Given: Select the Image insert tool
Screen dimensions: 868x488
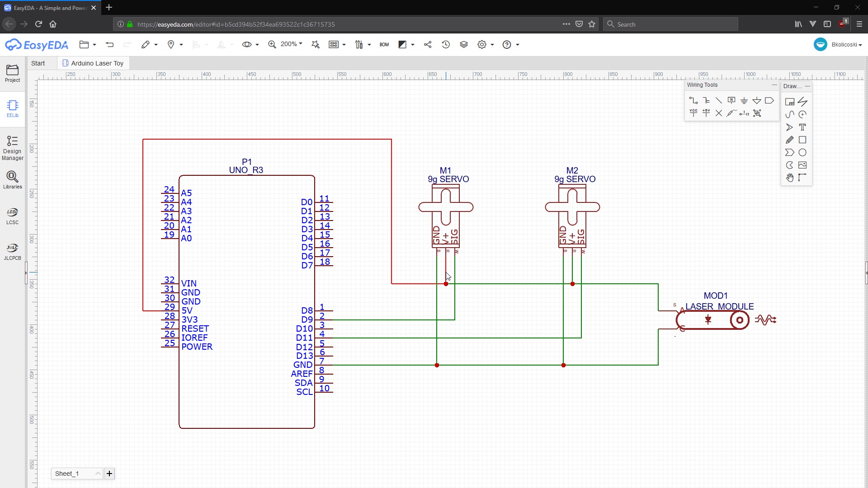Looking at the screenshot, I should tap(802, 165).
